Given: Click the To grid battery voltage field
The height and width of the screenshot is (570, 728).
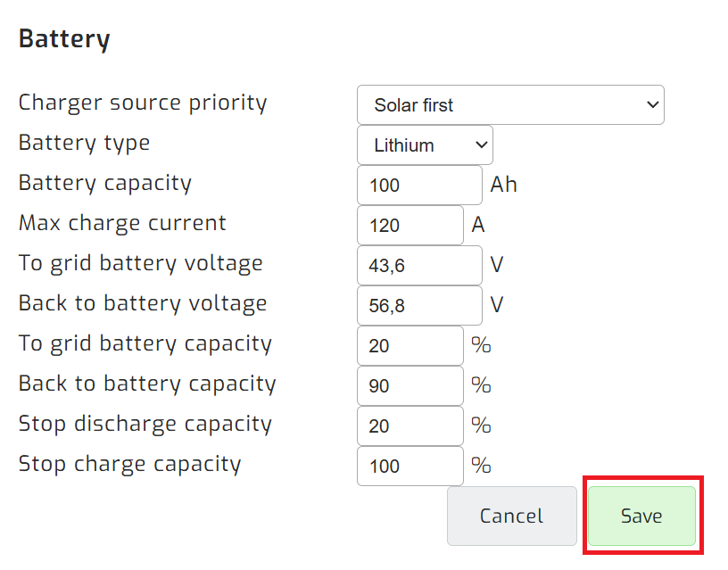Looking at the screenshot, I should click(418, 265).
